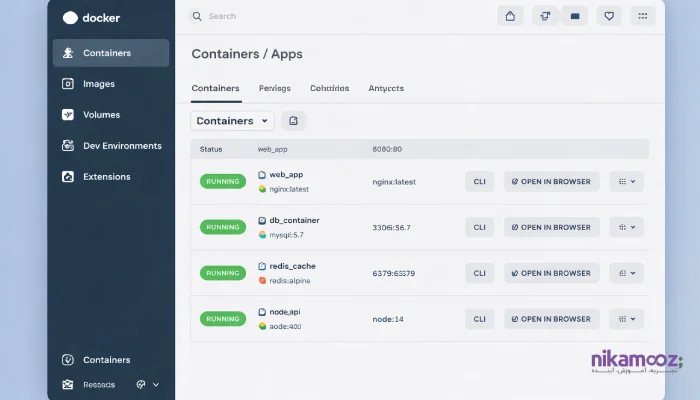This screenshot has width=700, height=400.
Task: Open the grid apps icon in top bar
Action: [x=643, y=16]
